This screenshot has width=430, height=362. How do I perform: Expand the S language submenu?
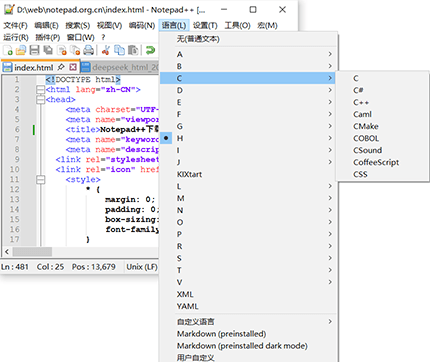[x=249, y=258]
